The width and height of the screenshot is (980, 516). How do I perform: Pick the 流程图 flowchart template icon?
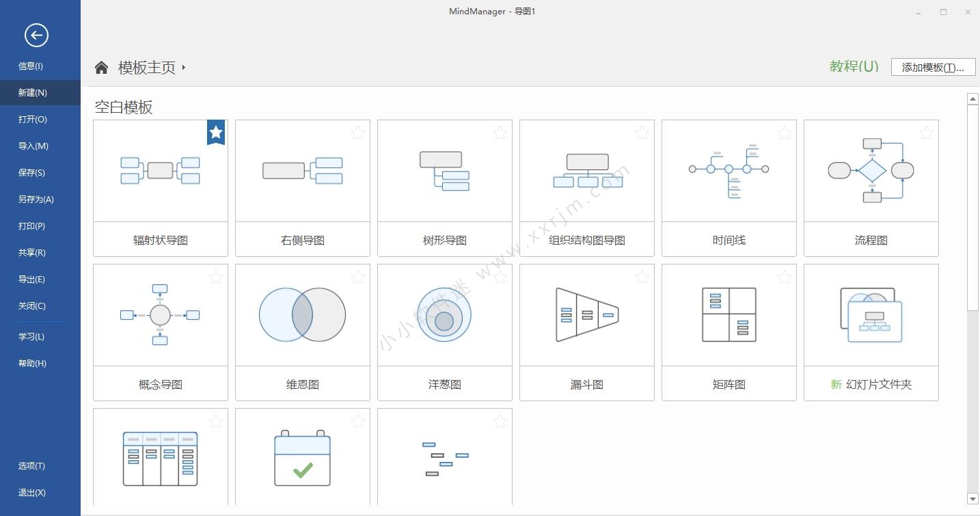[x=871, y=171]
